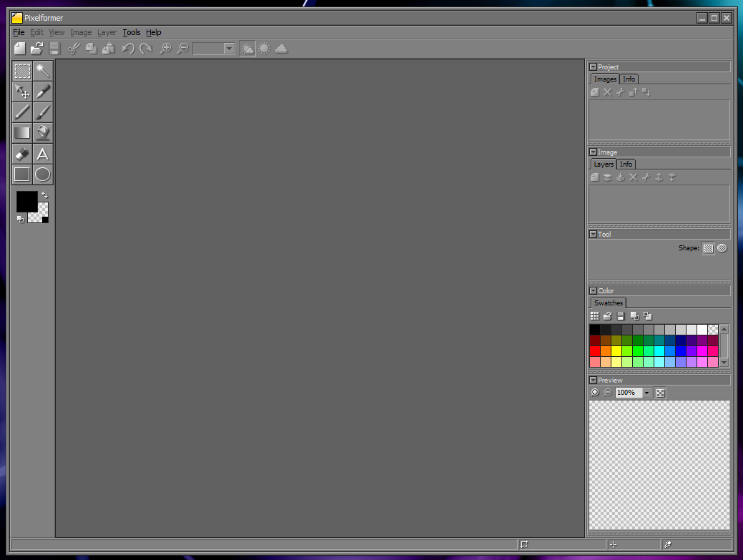Toggle the cloud toolbar button
The width and height of the screenshot is (743, 560).
(282, 49)
